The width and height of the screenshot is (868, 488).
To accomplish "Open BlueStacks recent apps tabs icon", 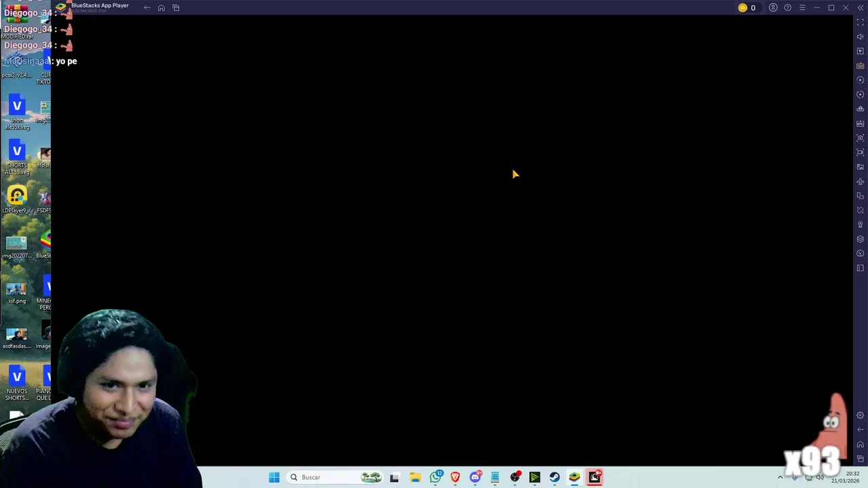I will point(176,7).
